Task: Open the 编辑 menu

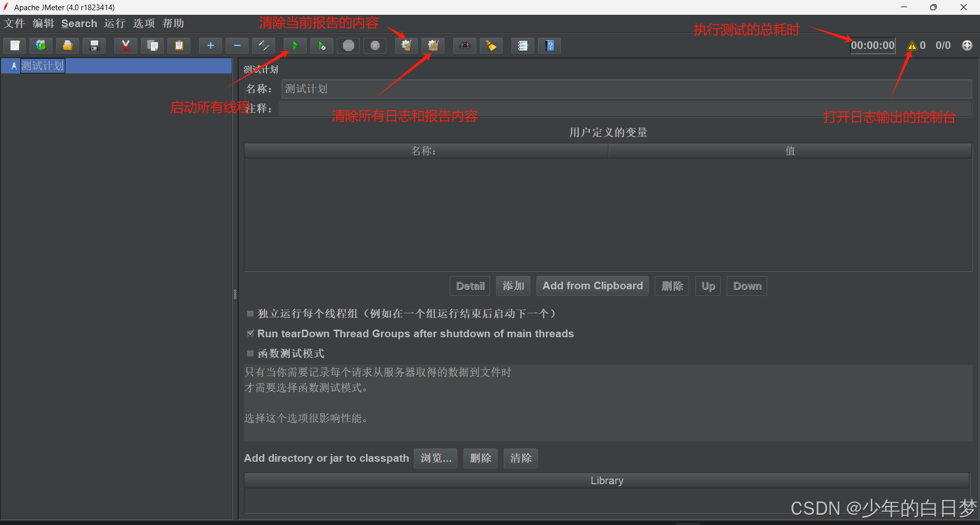Action: [43, 23]
